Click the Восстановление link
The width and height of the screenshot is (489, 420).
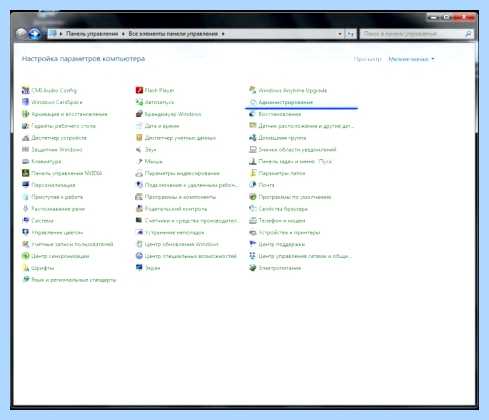pyautogui.click(x=280, y=114)
